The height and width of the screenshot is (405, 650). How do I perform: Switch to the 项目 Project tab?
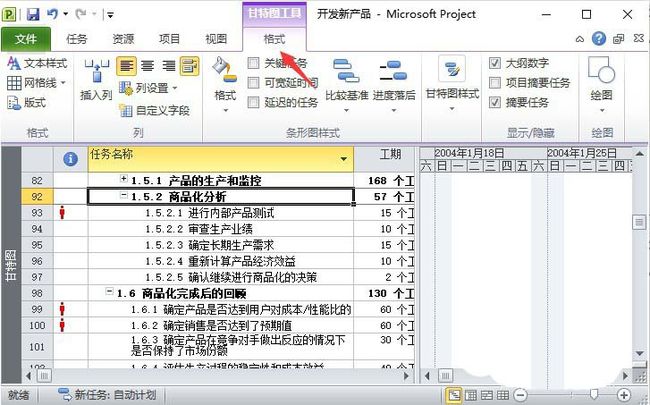[169, 39]
